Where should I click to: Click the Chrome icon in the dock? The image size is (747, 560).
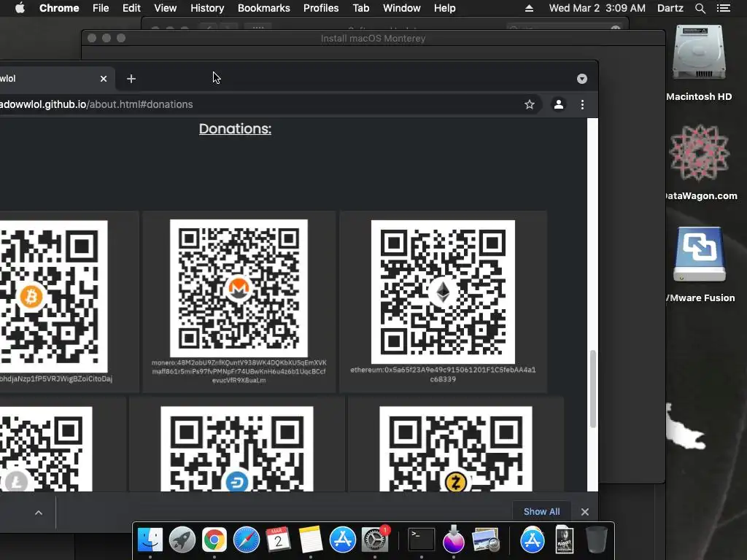[214, 540]
